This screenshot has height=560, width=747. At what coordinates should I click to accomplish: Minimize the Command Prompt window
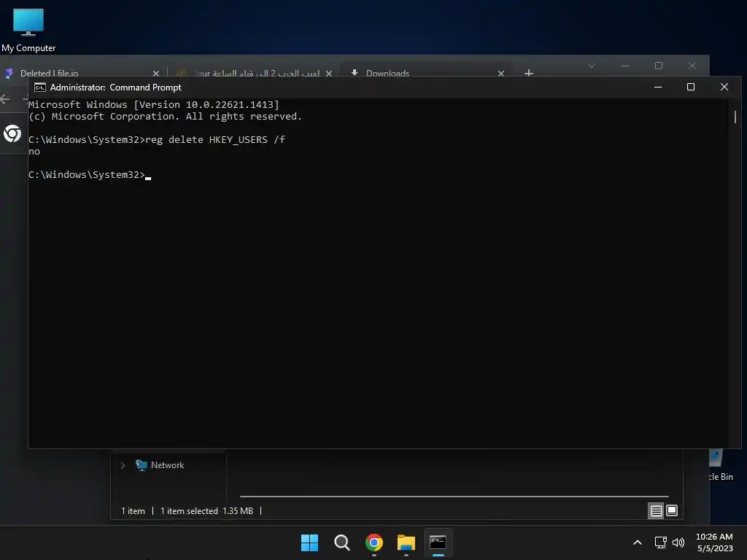[x=658, y=87]
